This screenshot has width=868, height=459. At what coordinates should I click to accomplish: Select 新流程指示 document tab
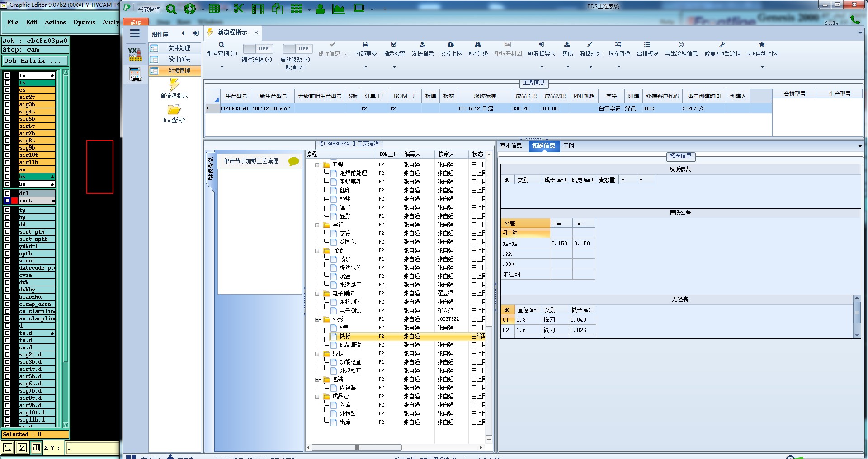[232, 33]
